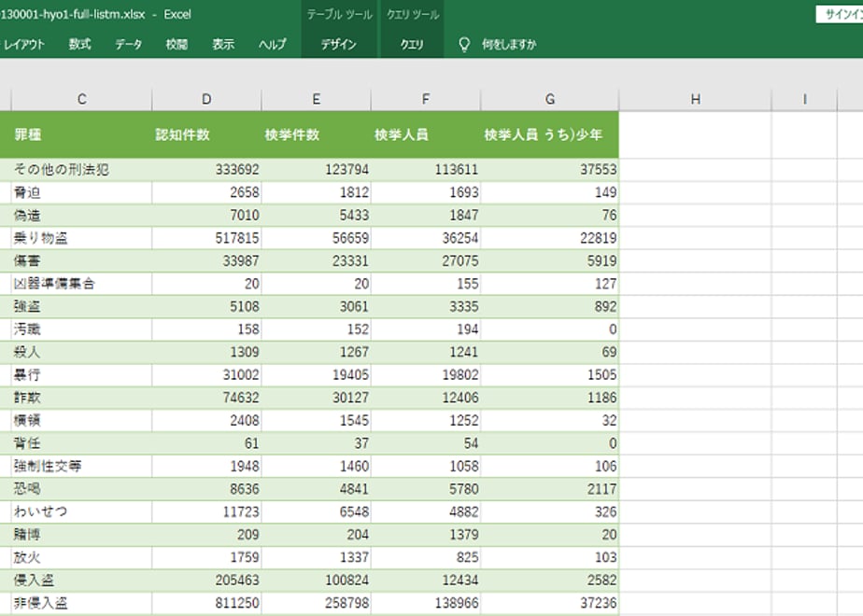863x616 pixels.
Task: Open the クエリ query tools tab
Action: point(412,44)
